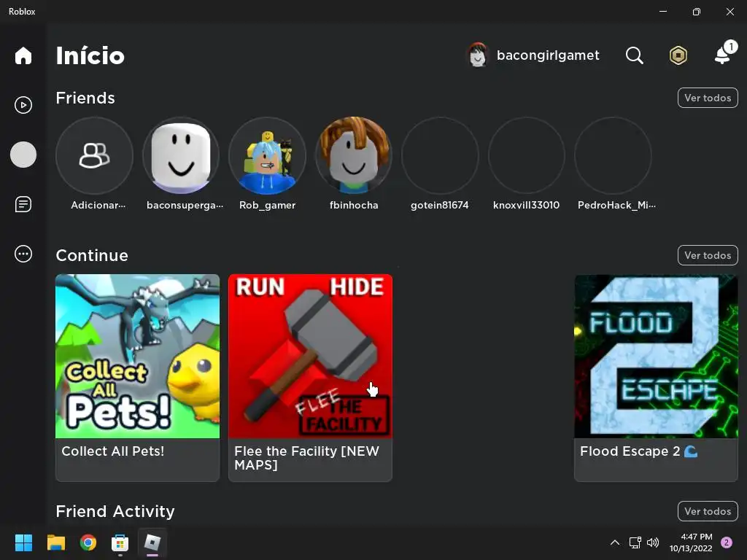Click the Collect All Pets! title text

click(113, 451)
